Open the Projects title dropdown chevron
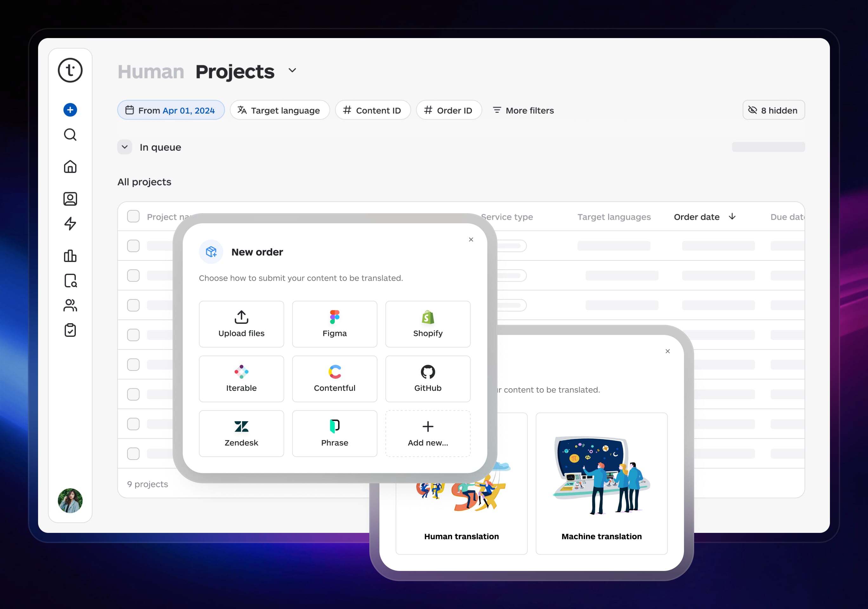 (292, 70)
